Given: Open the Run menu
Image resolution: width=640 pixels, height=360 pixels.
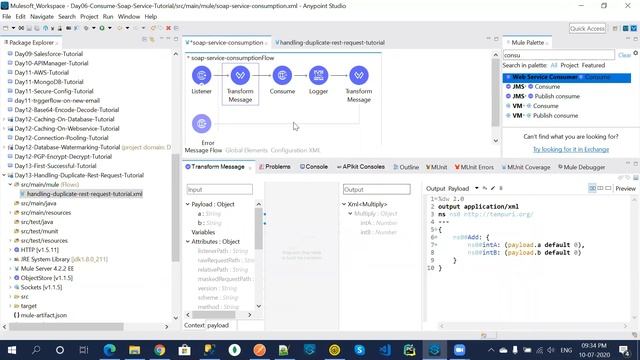Looking at the screenshot, I should 108,17.
